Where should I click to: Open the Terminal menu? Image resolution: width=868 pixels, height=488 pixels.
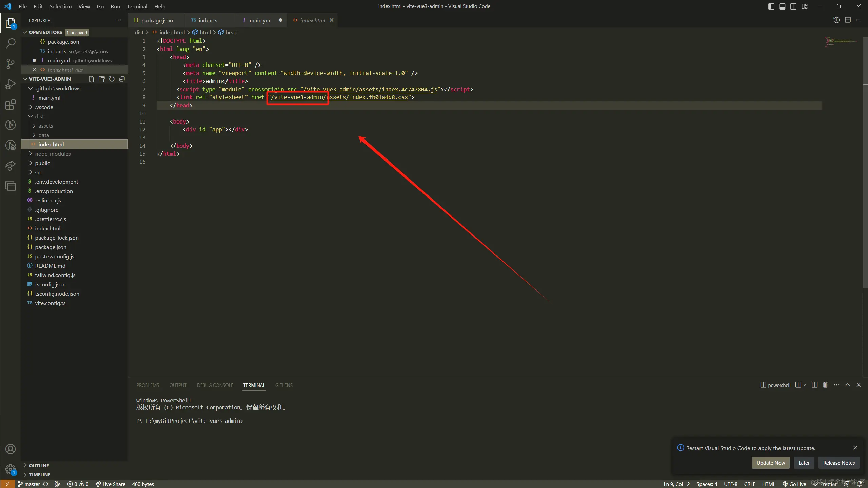(137, 6)
